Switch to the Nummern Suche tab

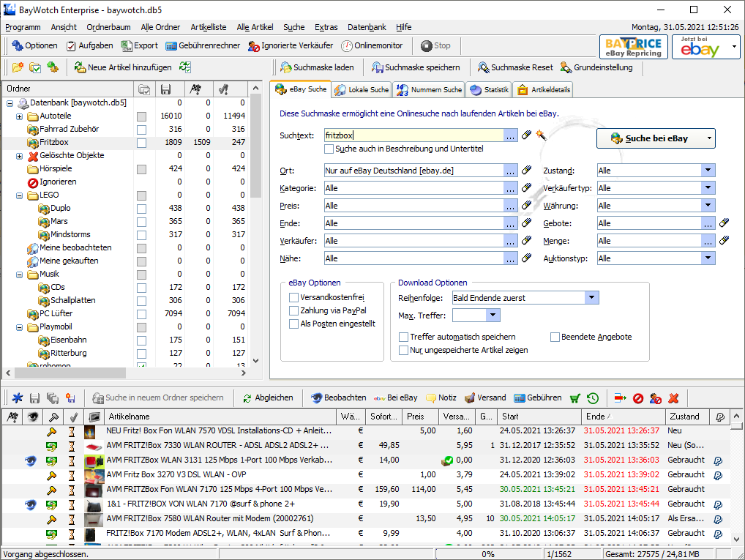click(429, 89)
